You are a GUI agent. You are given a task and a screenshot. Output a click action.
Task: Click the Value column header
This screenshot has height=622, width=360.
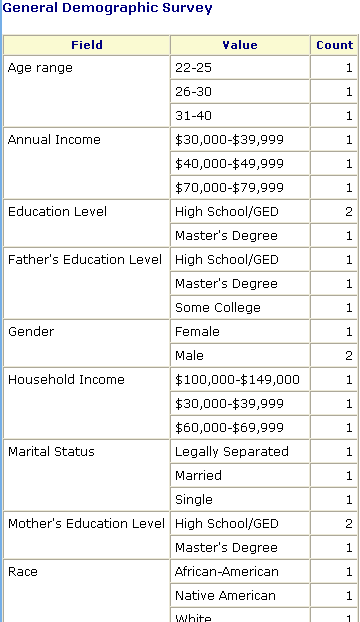tap(240, 45)
